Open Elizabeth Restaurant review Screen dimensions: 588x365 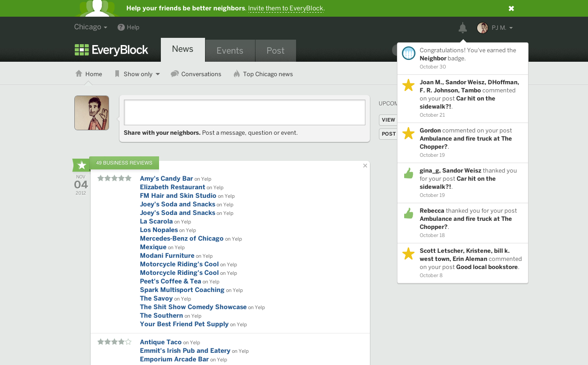tap(173, 187)
